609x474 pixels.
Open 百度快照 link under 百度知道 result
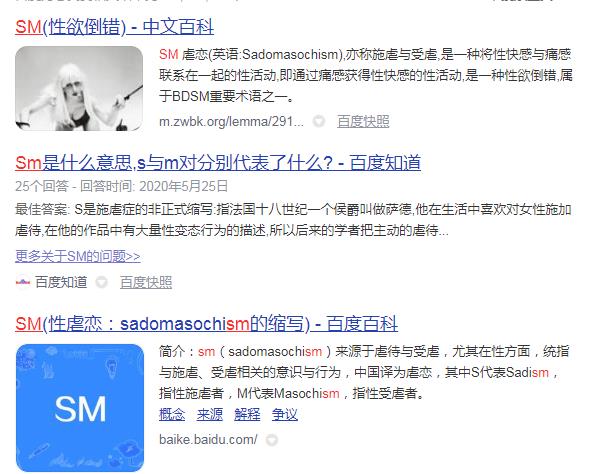point(146,282)
